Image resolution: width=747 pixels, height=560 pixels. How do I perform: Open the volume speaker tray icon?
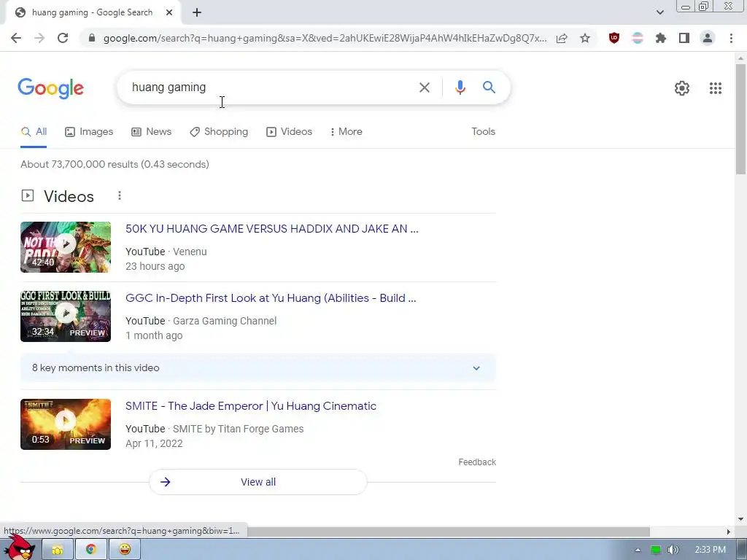673,550
